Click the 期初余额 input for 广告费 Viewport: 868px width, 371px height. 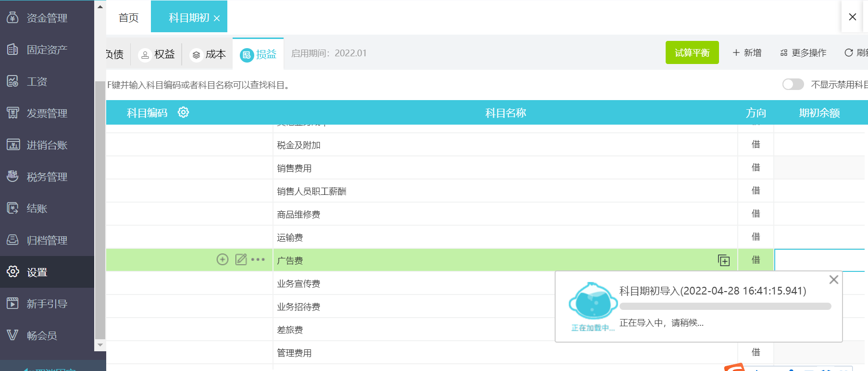(x=820, y=260)
